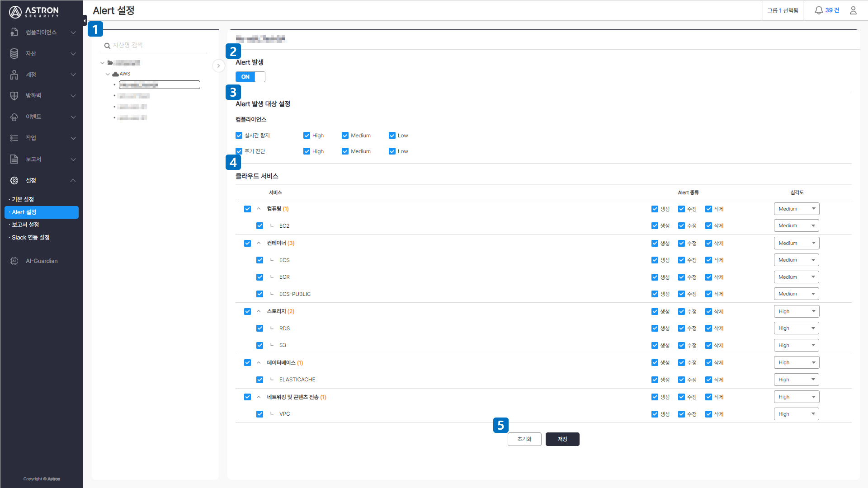Collapse the 설정 sidebar menu chevron
The image size is (868, 488).
73,181
